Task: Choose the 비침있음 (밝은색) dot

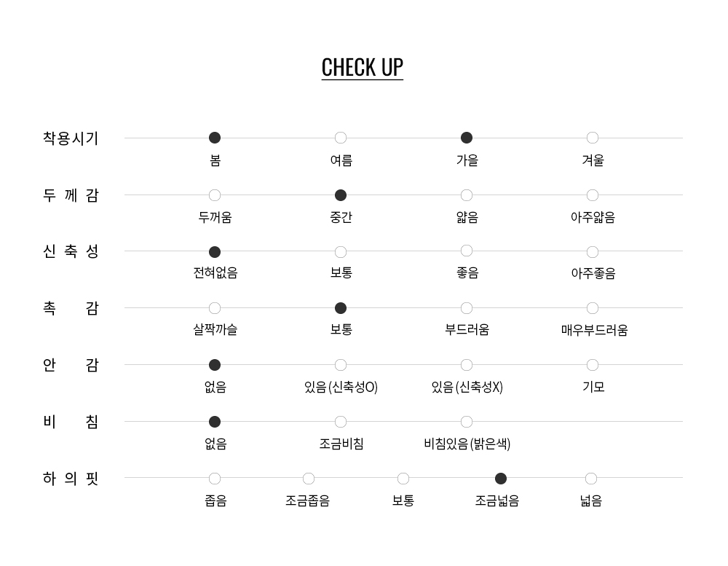Action: pos(467,422)
